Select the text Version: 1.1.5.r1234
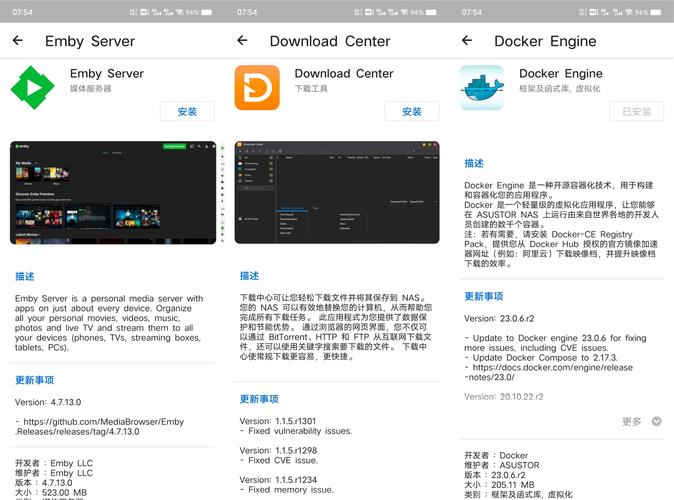The height and width of the screenshot is (500, 674). coord(278,480)
